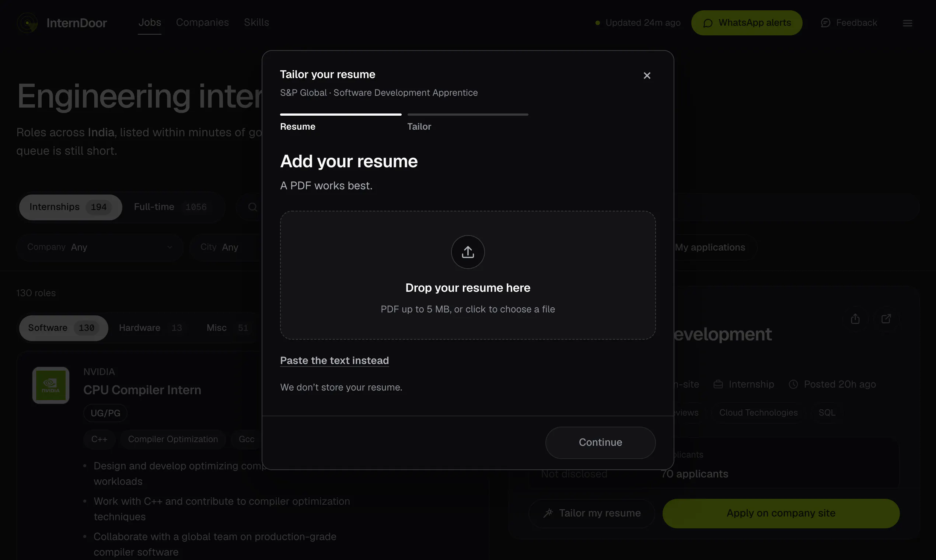
Task: Click the My applications button
Action: click(710, 247)
